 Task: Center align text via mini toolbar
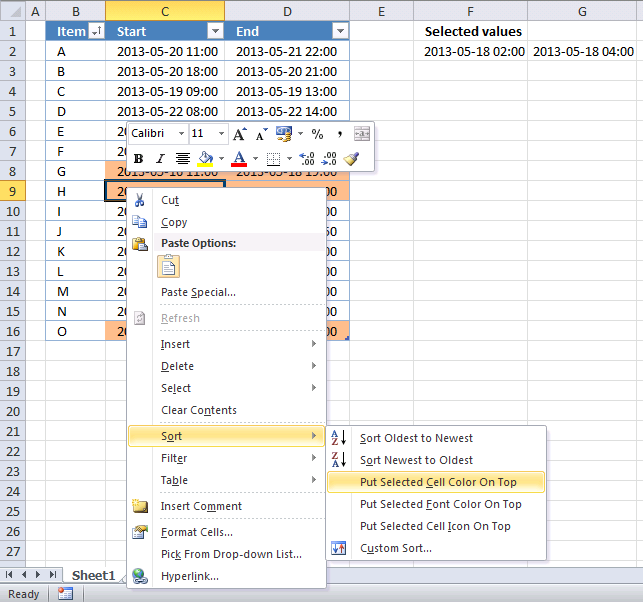click(x=182, y=158)
